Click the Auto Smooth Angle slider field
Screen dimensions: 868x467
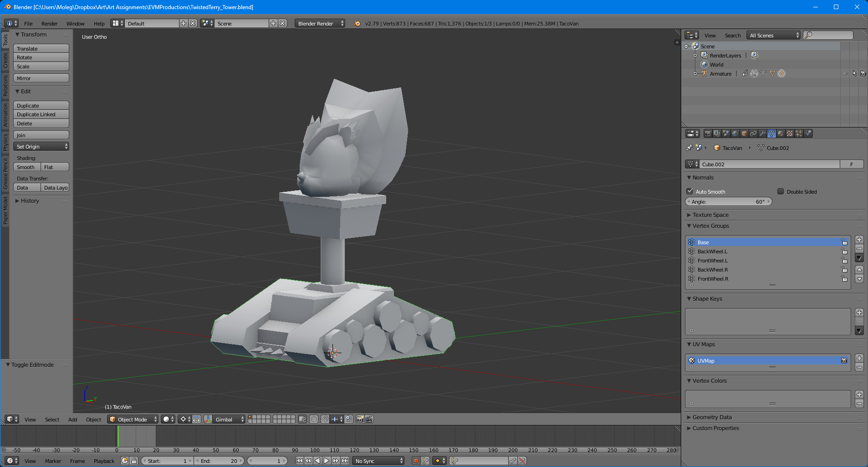click(x=729, y=202)
